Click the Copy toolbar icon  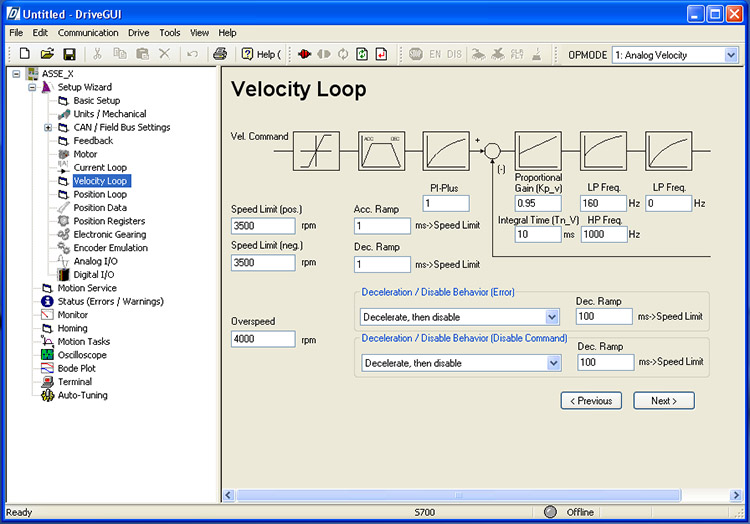120,54
